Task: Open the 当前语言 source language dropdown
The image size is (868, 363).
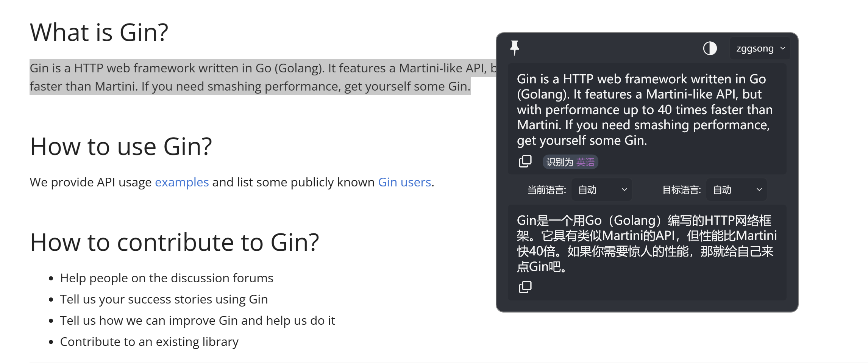Action: click(x=602, y=190)
